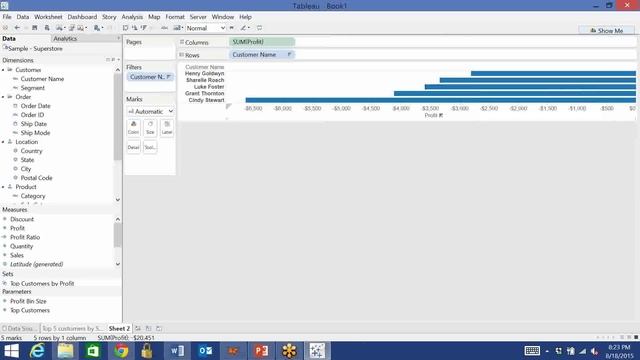Open the Size marks card
Viewport: 640px width, 360px height.
click(x=150, y=128)
